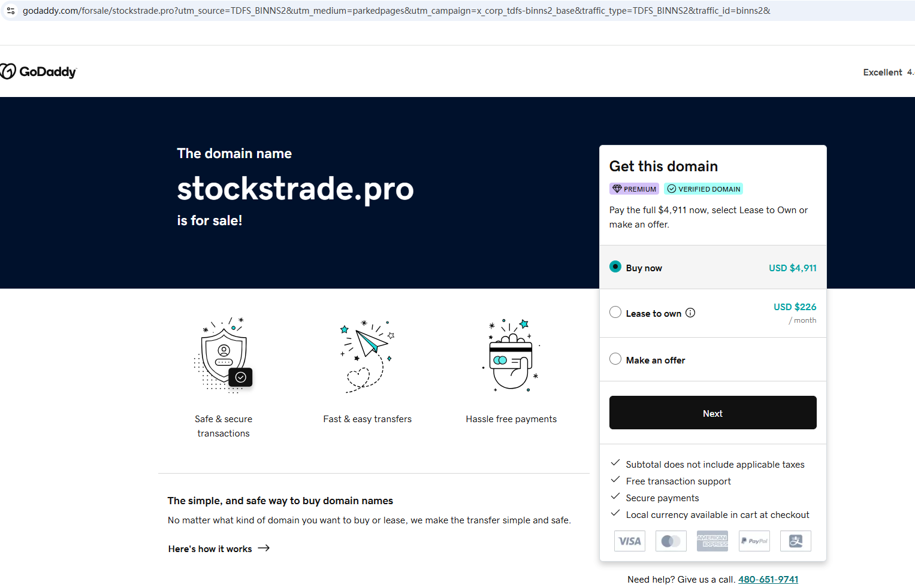Click the GoDaddy logo
This screenshot has width=915, height=588.
click(39, 72)
